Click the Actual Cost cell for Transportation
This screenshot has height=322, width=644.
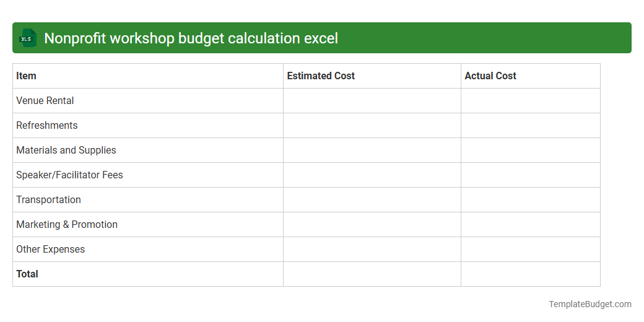[x=531, y=199]
